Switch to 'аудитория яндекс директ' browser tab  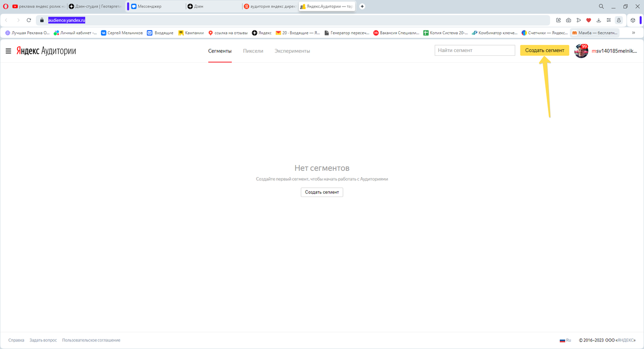coord(270,6)
